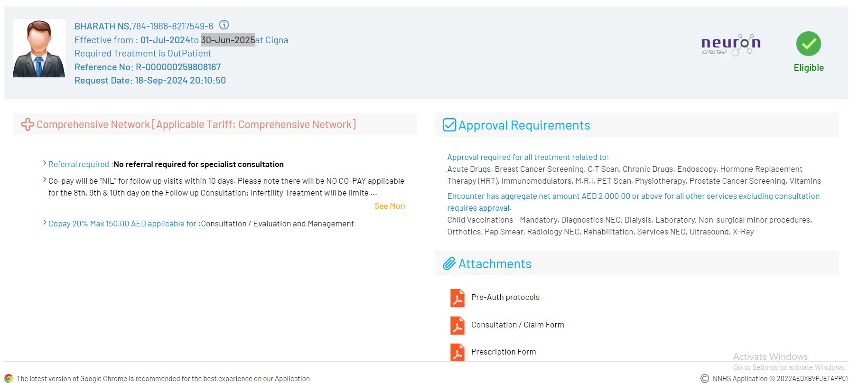Screen dimensions: 868x383
Task: Click the Google Chrome icon in footer
Action: tap(9, 378)
